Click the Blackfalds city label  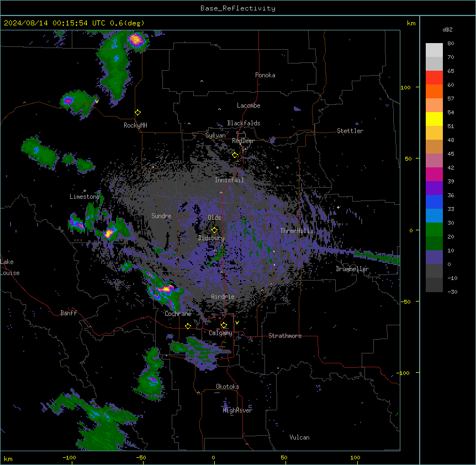click(244, 123)
